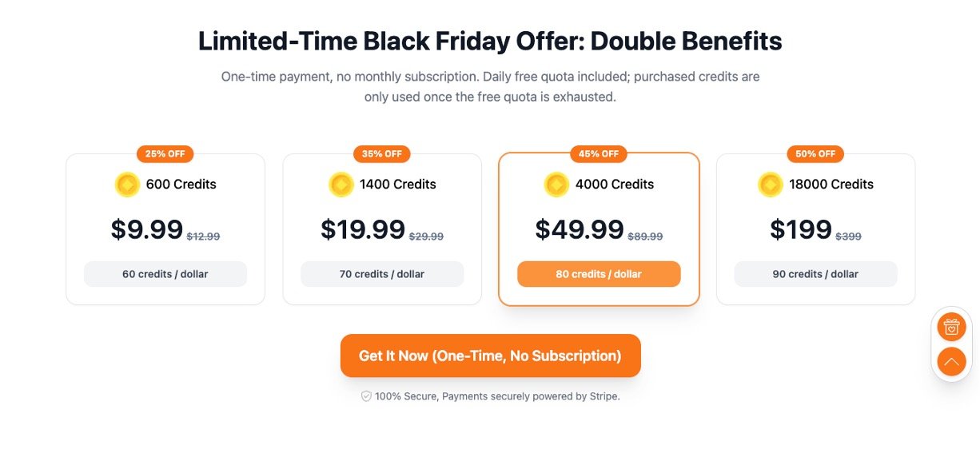The height and width of the screenshot is (457, 980).
Task: Click the 80 credits / dollar highlighted pill
Action: coord(599,274)
